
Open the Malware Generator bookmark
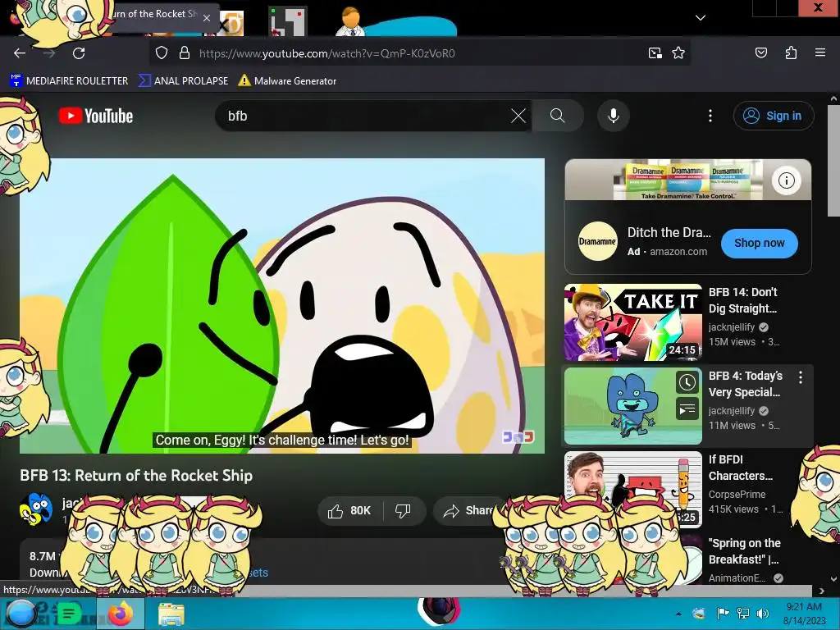coord(288,81)
